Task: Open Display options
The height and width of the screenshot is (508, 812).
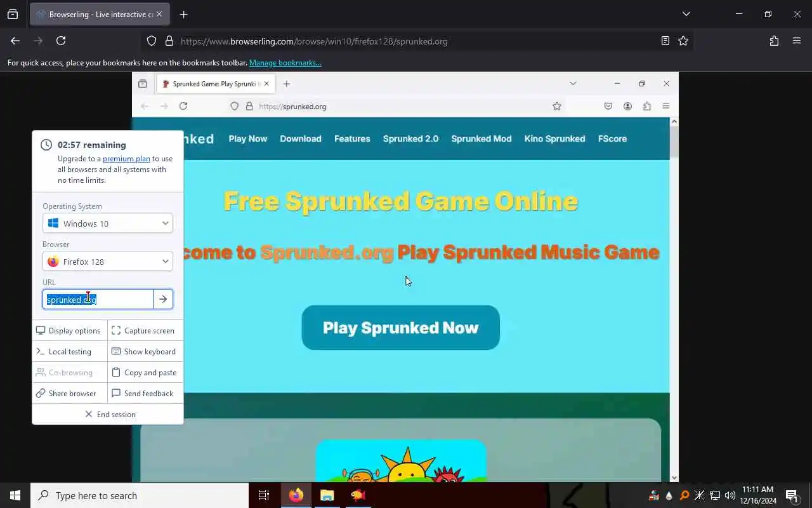Action: pyautogui.click(x=70, y=330)
